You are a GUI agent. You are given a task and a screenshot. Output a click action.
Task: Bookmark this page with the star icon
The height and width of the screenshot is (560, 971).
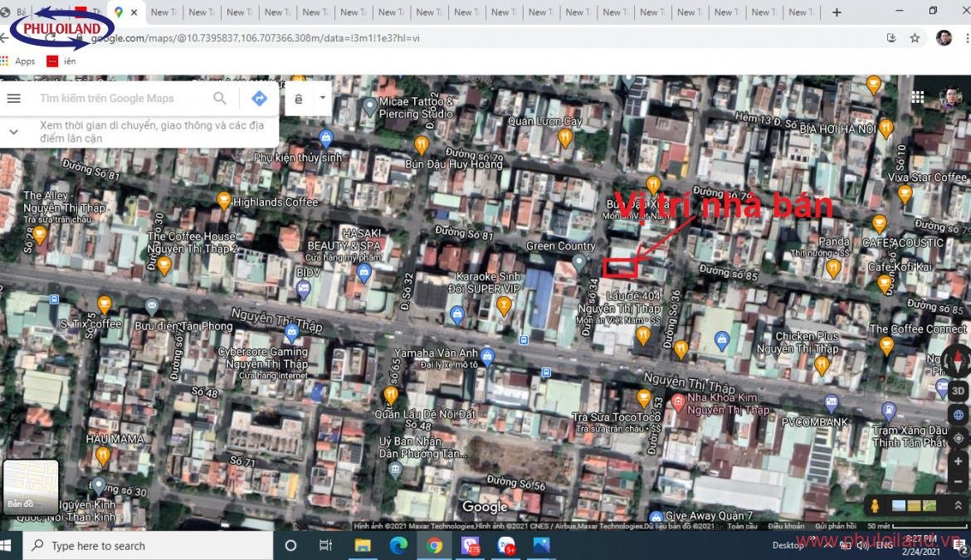point(915,38)
